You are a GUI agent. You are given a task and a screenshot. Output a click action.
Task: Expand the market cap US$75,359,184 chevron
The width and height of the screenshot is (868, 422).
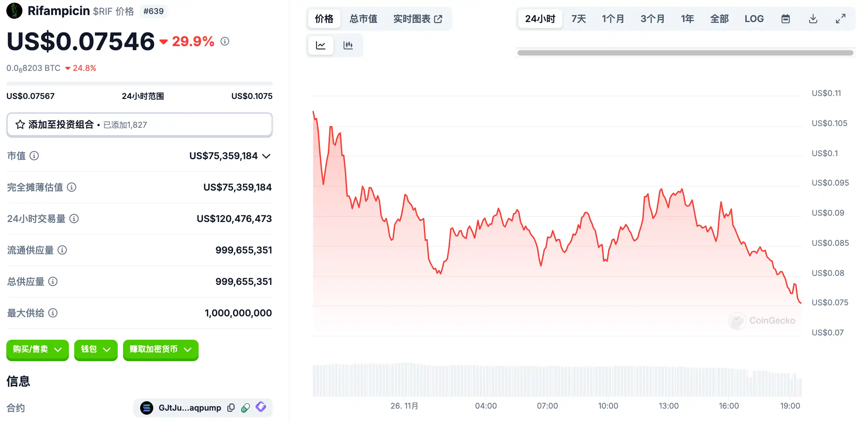pos(266,156)
